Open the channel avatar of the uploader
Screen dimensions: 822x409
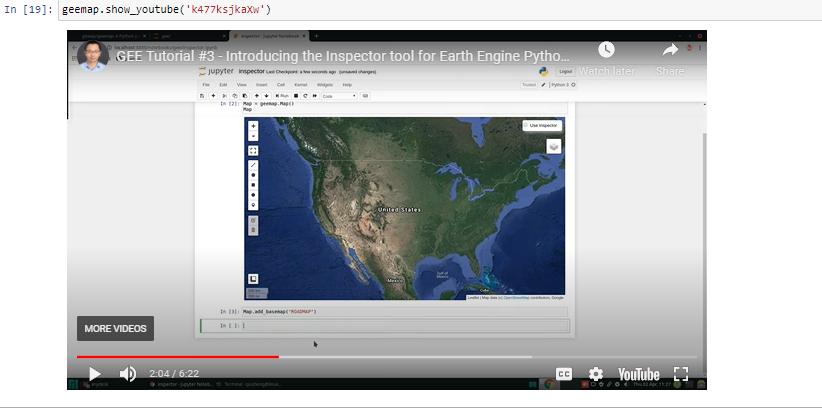pyautogui.click(x=93, y=56)
